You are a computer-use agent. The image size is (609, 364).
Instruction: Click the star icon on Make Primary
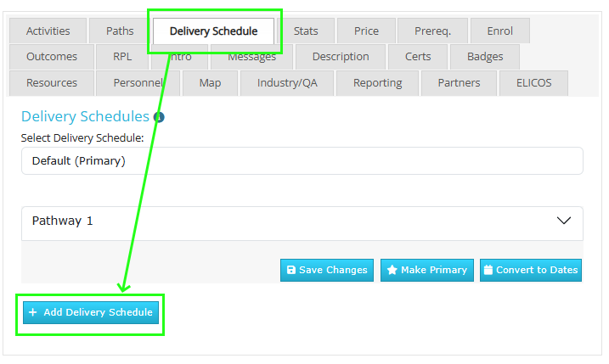pos(392,270)
